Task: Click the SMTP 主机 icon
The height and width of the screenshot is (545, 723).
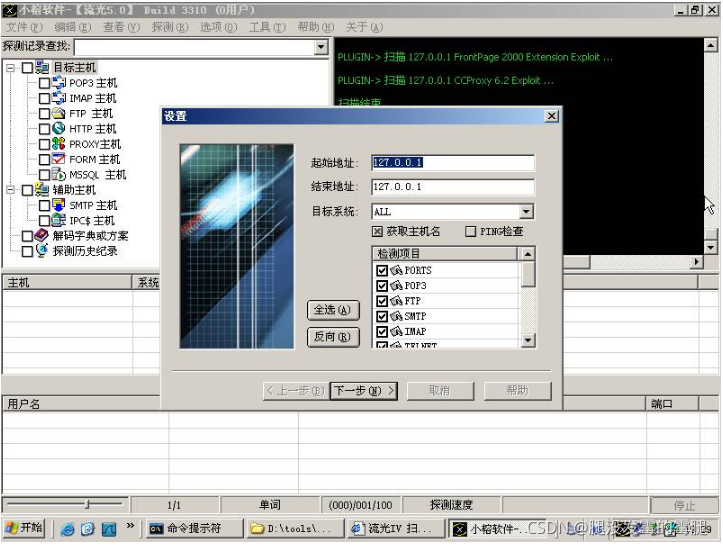Action: pyautogui.click(x=59, y=205)
